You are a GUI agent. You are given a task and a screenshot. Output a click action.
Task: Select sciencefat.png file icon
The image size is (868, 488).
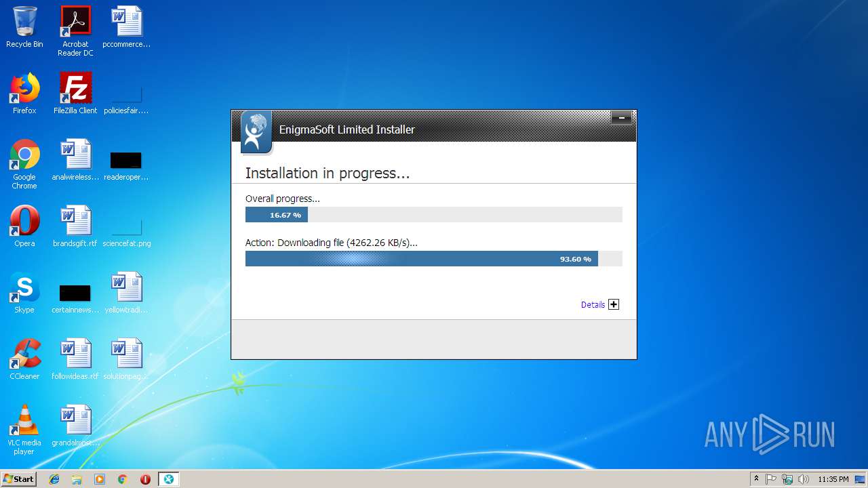(x=127, y=232)
